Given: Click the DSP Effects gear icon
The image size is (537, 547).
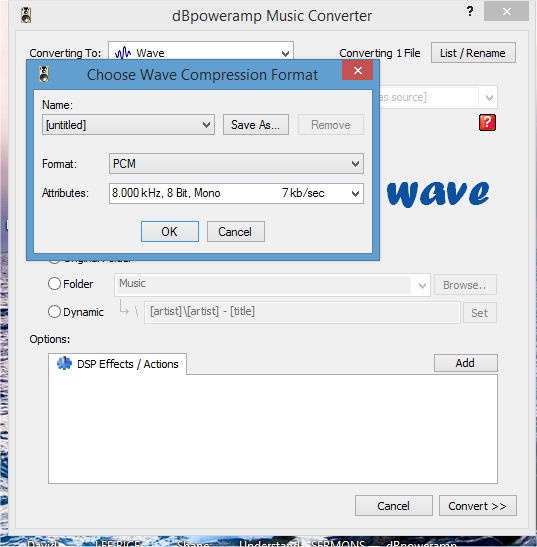Looking at the screenshot, I should 64,364.
